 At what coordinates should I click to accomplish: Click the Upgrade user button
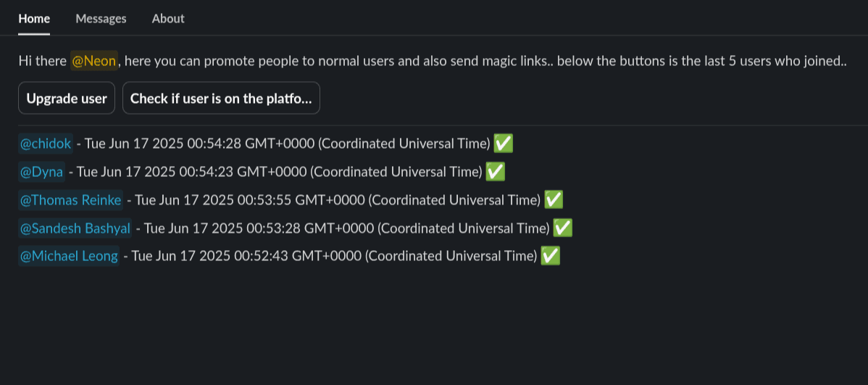[x=67, y=99]
